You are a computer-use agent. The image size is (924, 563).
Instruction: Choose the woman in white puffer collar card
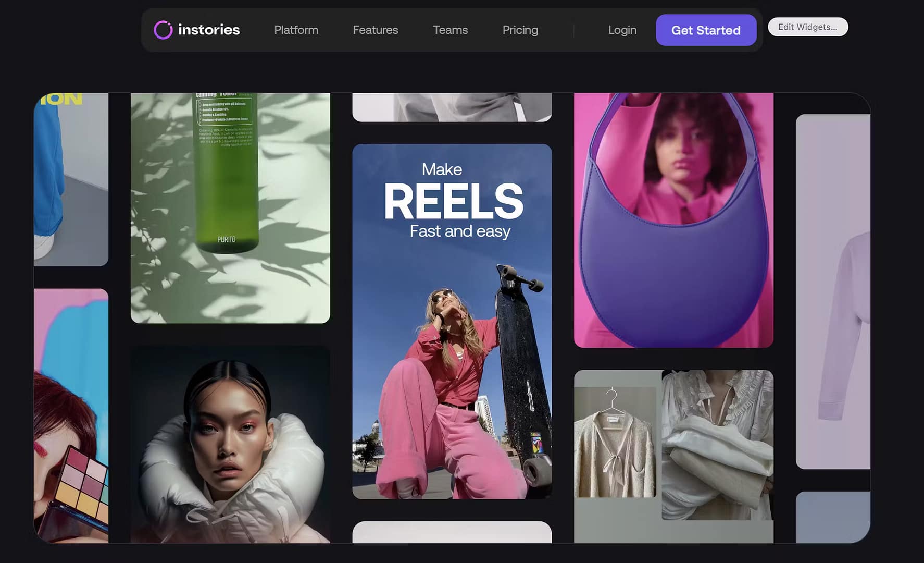[230, 444]
